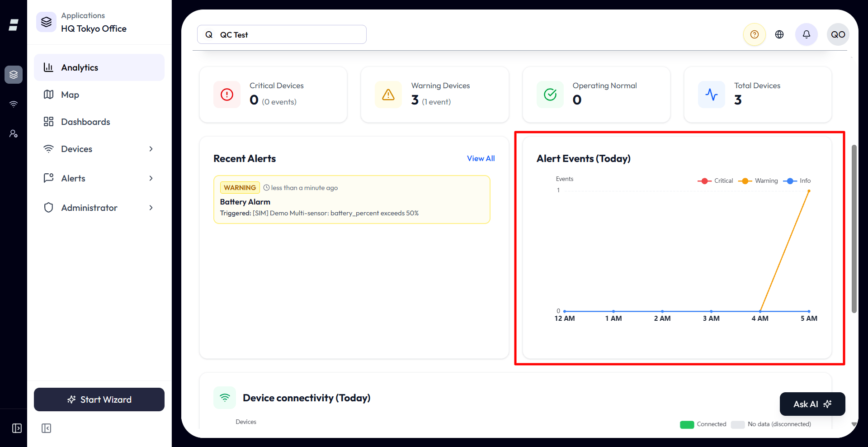Click the Warning Devices triangle icon
The image size is (868, 447).
tap(388, 95)
